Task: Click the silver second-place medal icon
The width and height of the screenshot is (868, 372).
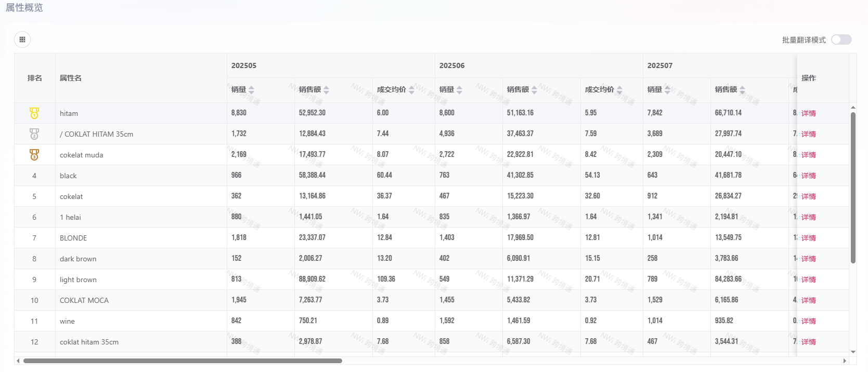Action: (34, 134)
